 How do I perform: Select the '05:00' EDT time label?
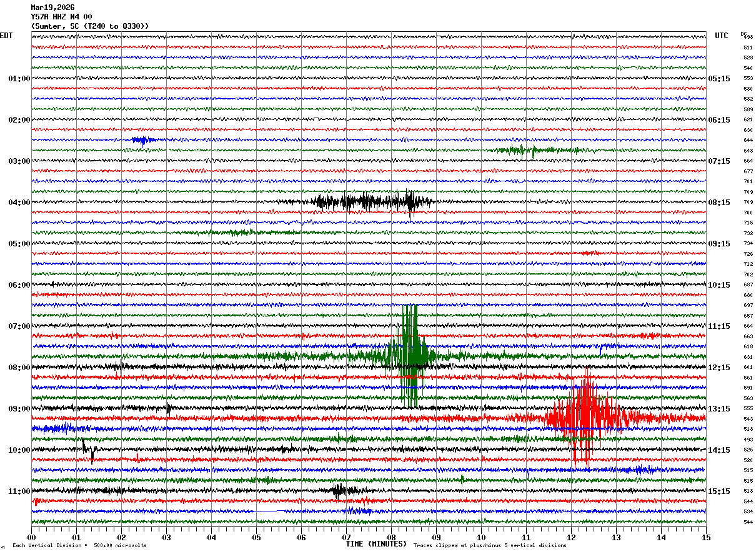pos(19,244)
